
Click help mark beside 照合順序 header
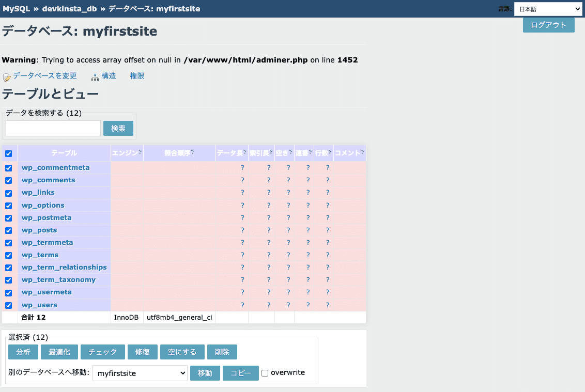pos(192,152)
